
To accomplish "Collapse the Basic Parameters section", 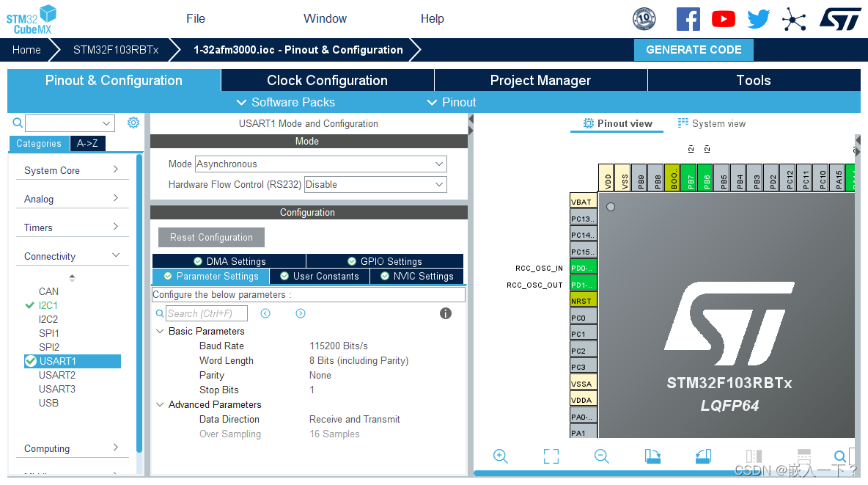I will click(161, 332).
